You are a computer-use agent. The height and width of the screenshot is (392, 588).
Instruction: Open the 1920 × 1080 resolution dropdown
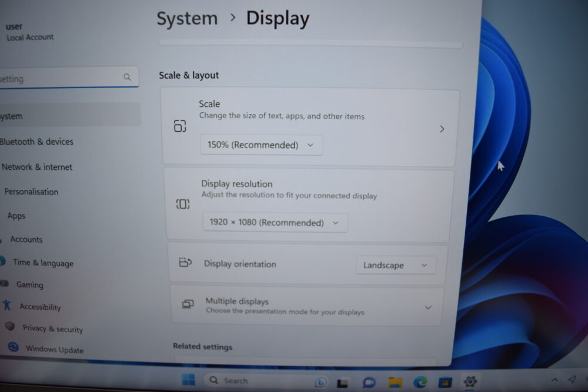coord(275,223)
